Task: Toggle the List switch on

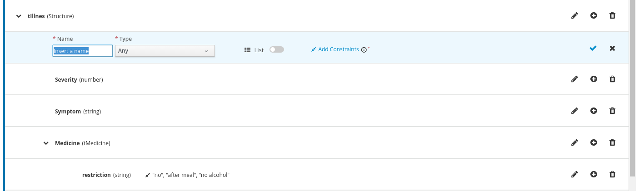Action: pos(276,50)
